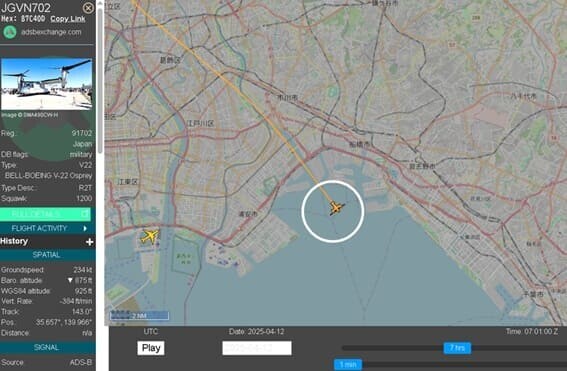
Task: Click the Reg value 91702
Action: point(82,133)
